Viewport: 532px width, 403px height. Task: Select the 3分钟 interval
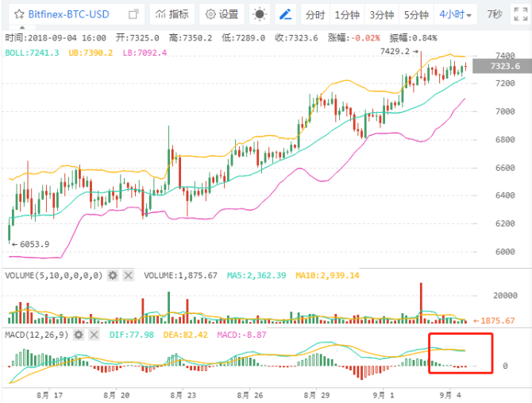tap(382, 14)
